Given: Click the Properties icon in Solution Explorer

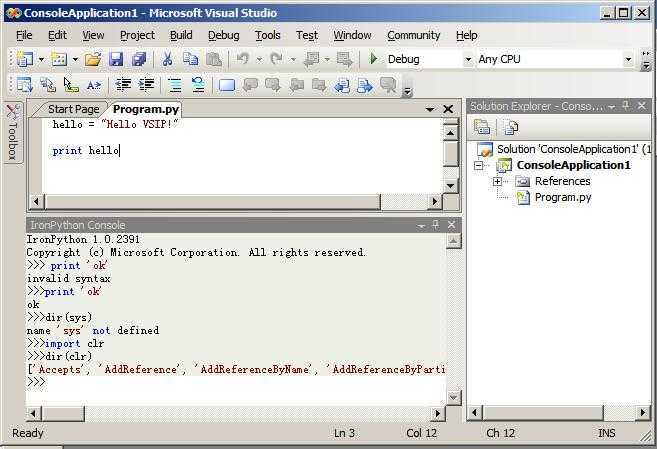Looking at the screenshot, I should (482, 126).
